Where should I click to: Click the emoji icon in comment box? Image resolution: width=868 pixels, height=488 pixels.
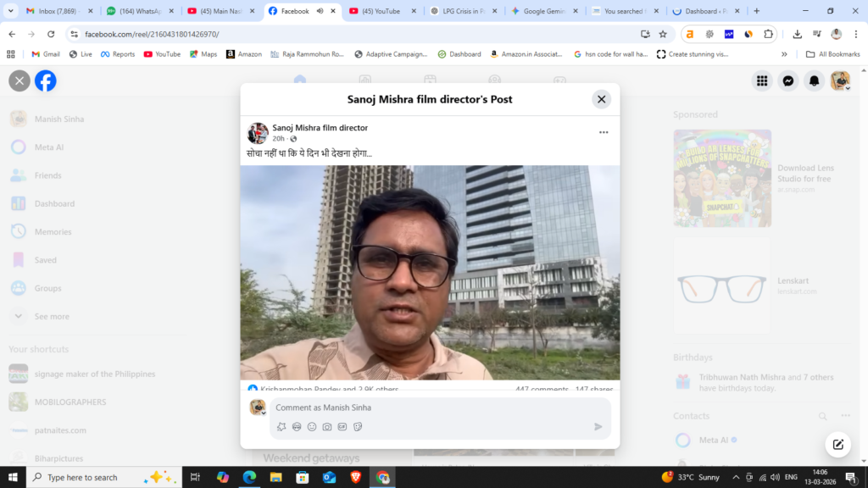312,427
